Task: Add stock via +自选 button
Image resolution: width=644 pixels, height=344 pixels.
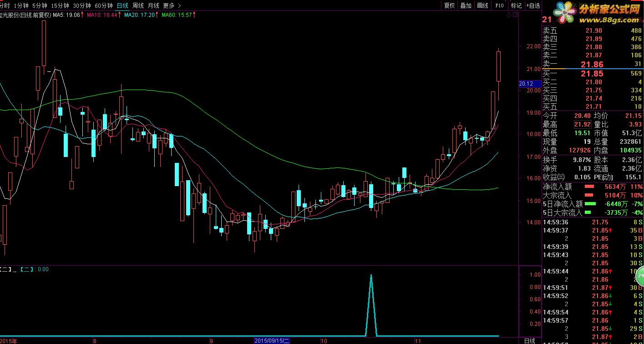Action: point(533,5)
